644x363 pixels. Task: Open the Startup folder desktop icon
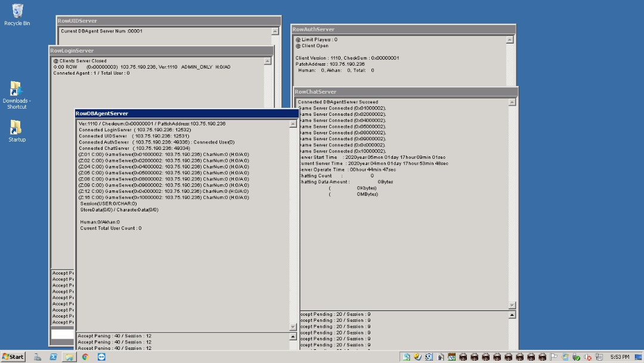(x=17, y=131)
